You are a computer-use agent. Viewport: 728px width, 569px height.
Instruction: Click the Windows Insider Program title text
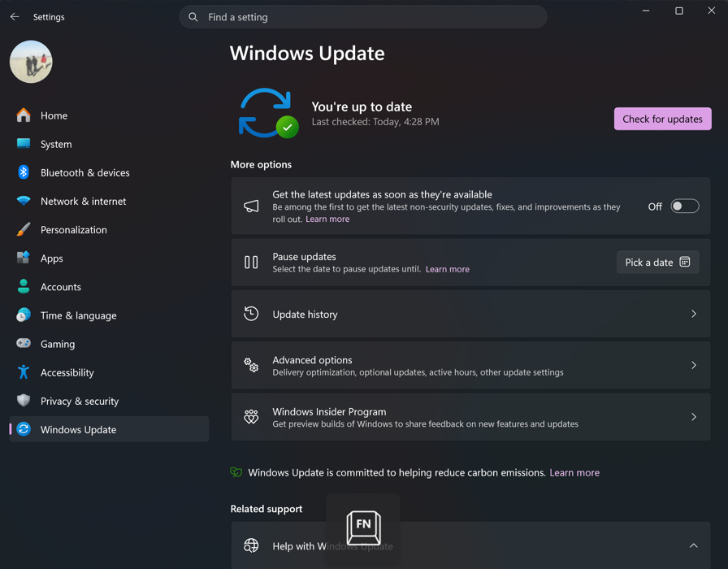tap(329, 411)
